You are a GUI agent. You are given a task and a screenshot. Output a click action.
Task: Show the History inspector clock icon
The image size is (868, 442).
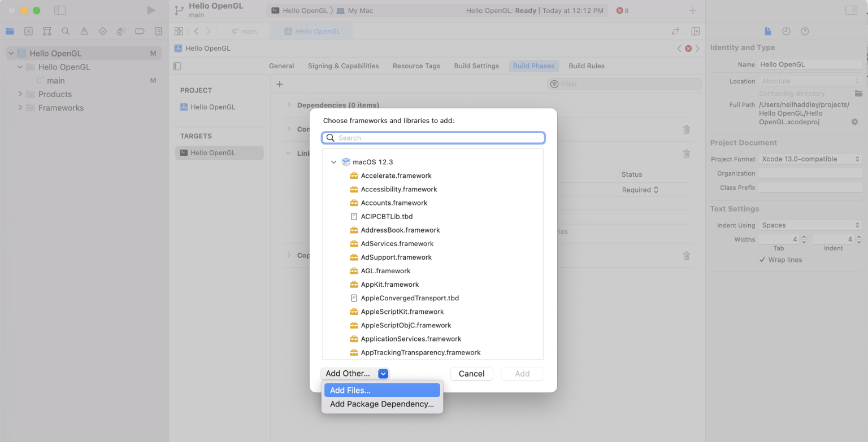pyautogui.click(x=786, y=31)
